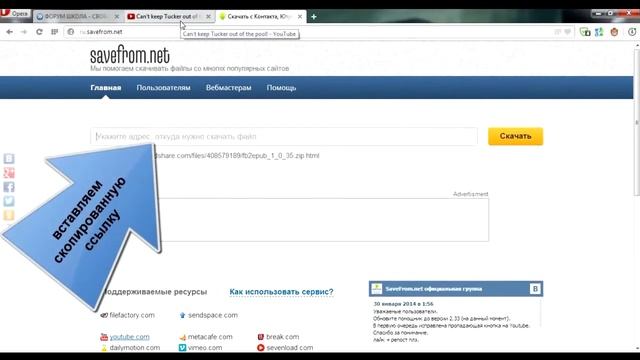Click the 30 января 2014 post date
This screenshot has height=360, width=640.
(403, 304)
